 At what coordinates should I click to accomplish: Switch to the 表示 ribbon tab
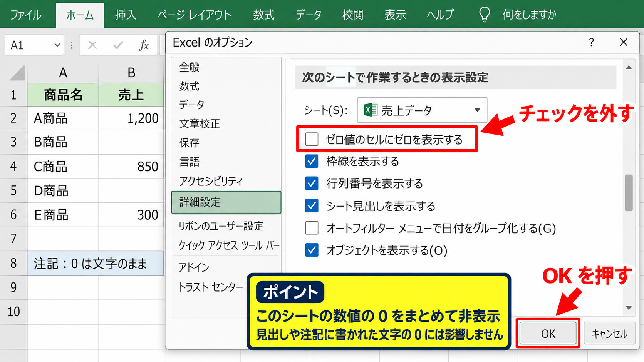[395, 15]
